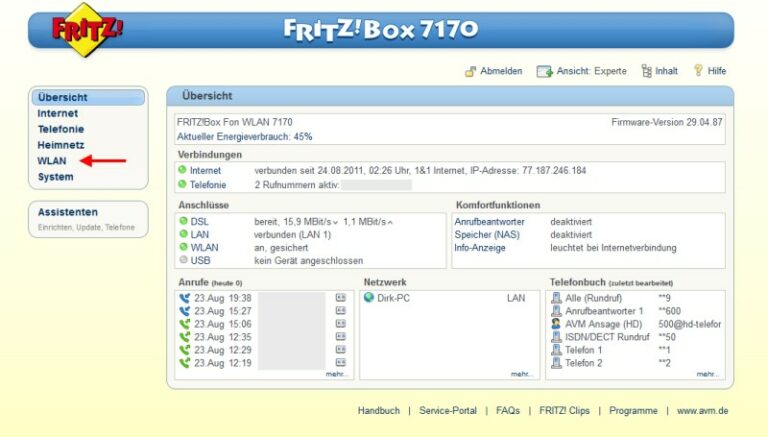Screen dimensions: 768x437
Task: Open the System menu entry
Action: tap(55, 177)
